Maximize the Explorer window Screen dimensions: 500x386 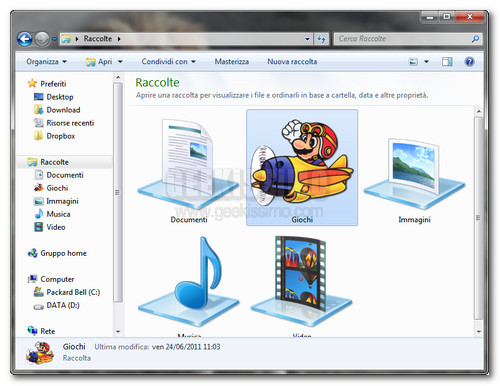447,17
